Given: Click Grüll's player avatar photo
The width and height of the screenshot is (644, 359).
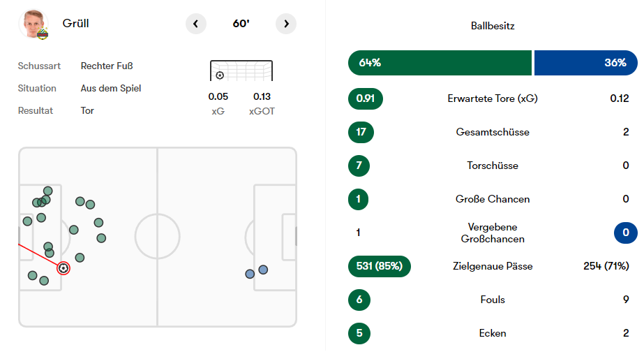Looking at the screenshot, I should [33, 24].
